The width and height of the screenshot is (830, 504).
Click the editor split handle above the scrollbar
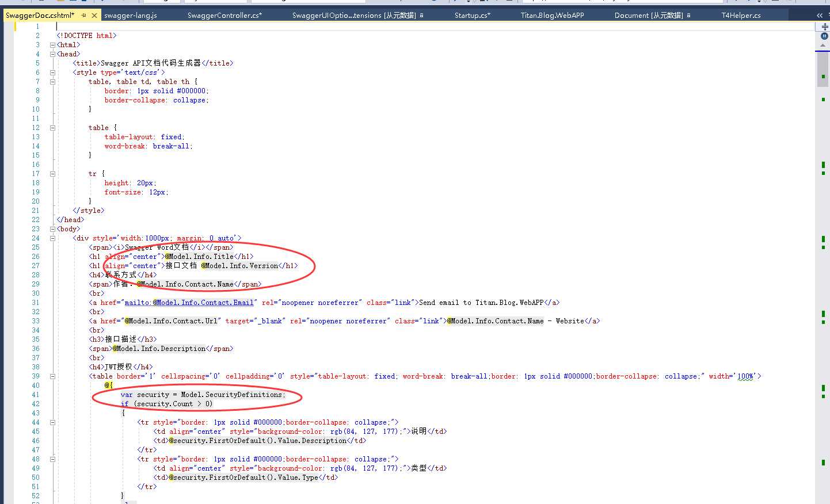(x=824, y=26)
